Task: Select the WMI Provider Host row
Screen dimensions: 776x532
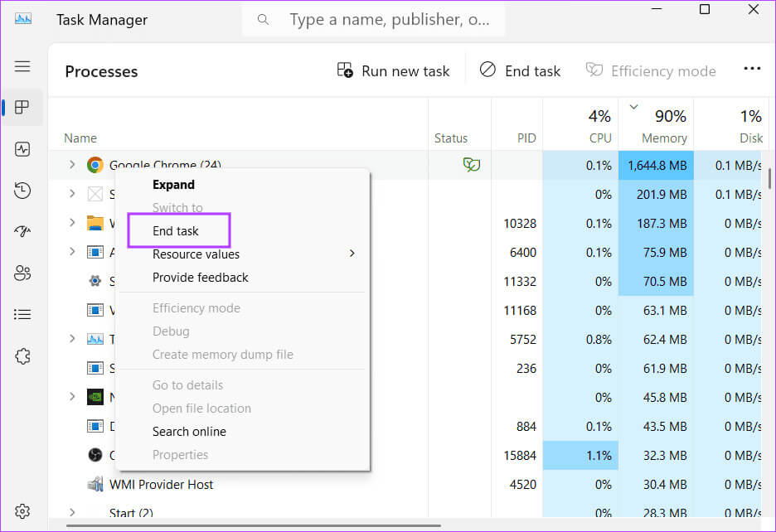Action: click(x=405, y=484)
